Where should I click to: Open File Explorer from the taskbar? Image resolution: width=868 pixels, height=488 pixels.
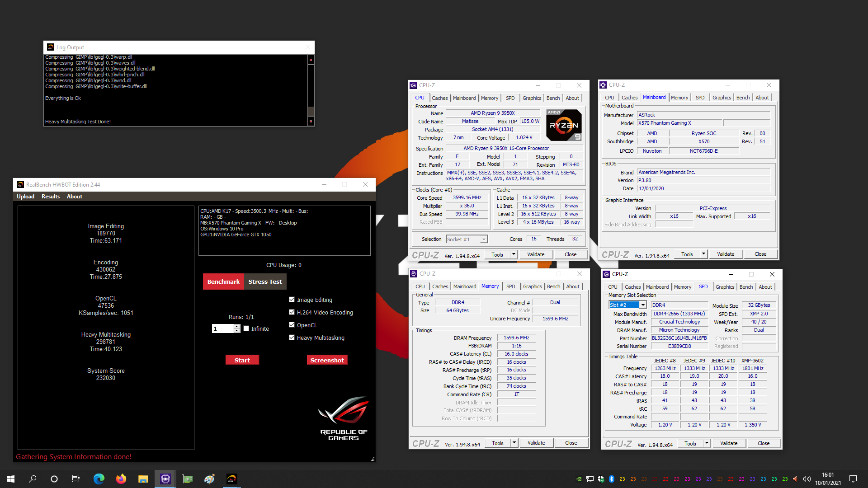(143, 479)
